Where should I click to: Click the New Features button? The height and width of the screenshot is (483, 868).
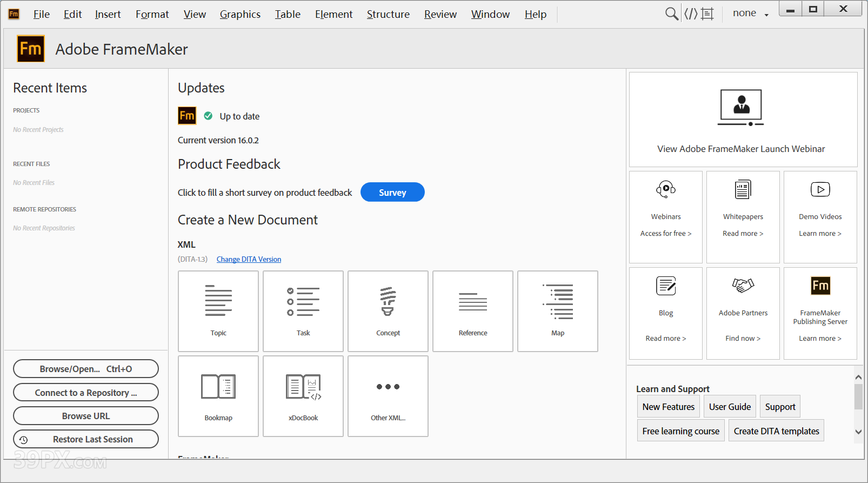669,407
